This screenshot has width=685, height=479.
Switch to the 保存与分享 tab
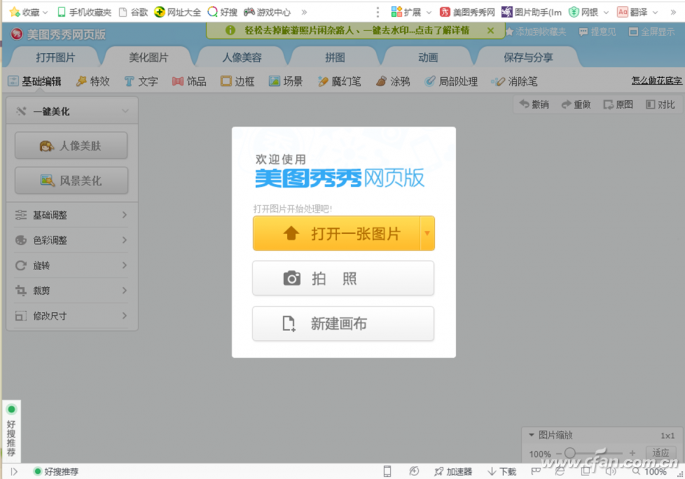coord(528,57)
